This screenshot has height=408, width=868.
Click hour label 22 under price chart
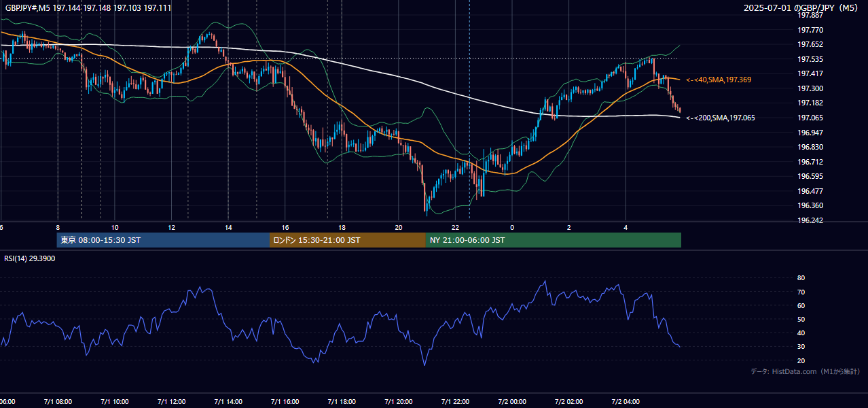456,228
